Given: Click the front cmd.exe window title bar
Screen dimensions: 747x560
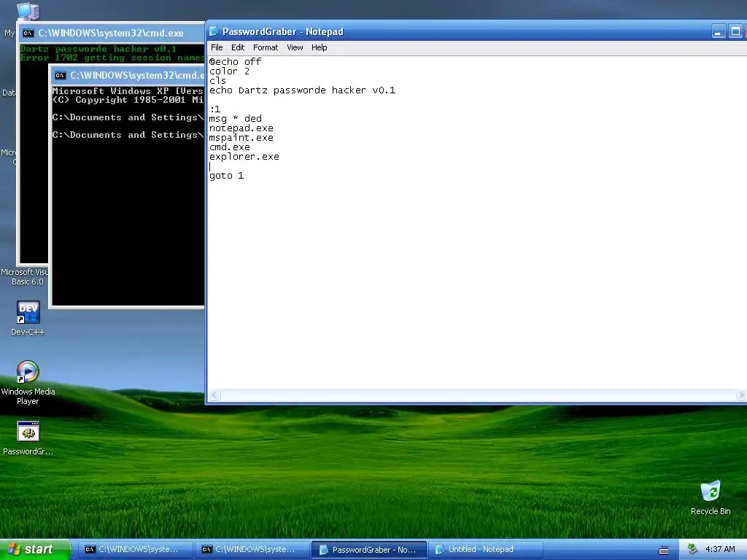Looking at the screenshot, I should pos(128,75).
